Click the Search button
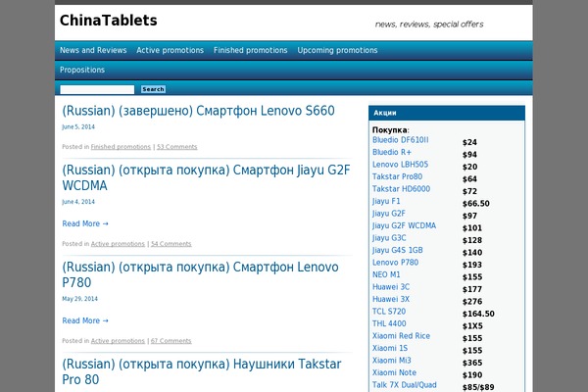Screen dimensions: 588x392 153,89
